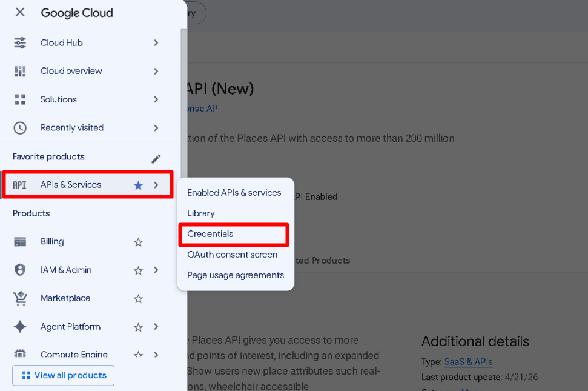Open OAuth consent screen entry
This screenshot has height=391, width=588.
(233, 255)
